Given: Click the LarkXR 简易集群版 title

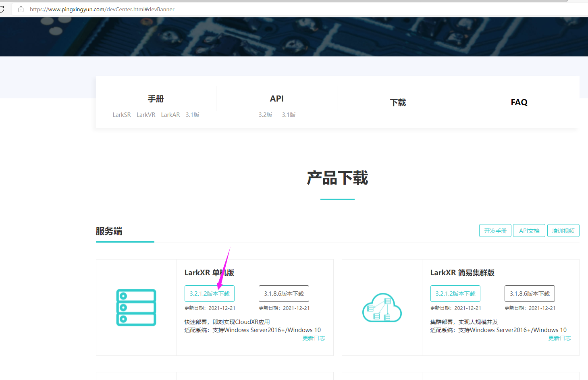Looking at the screenshot, I should [462, 273].
